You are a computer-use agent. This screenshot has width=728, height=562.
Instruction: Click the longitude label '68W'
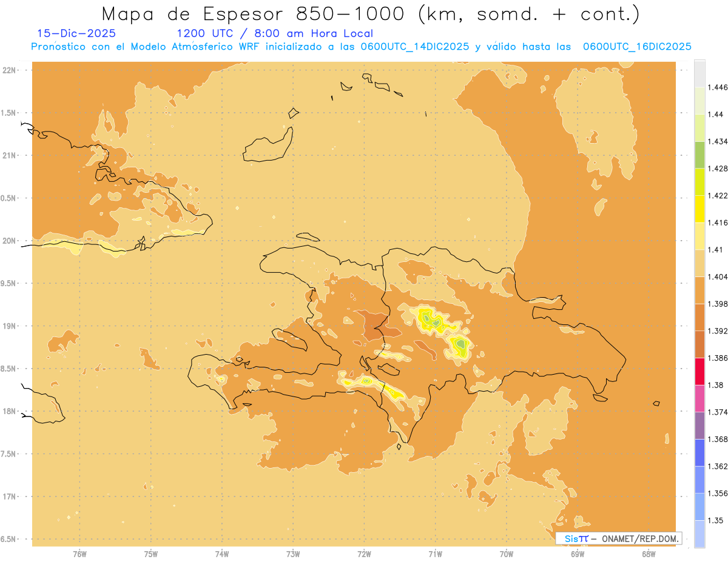pos(649,554)
